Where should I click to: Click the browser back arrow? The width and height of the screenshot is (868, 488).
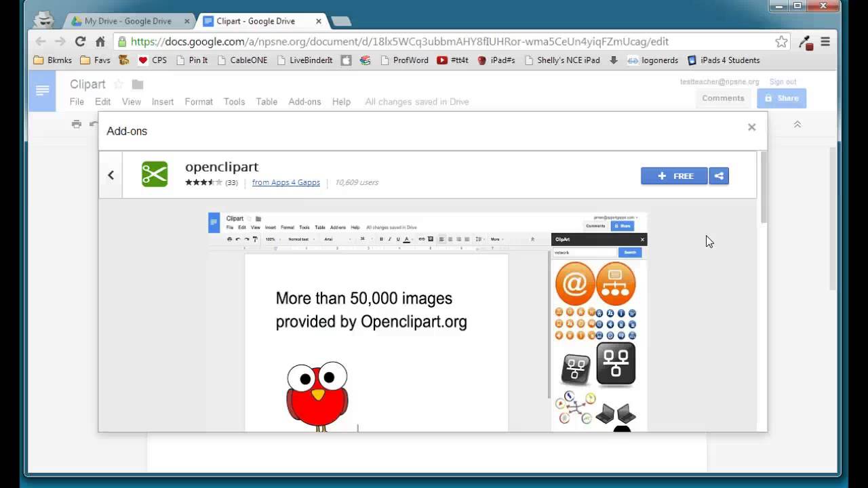(41, 41)
